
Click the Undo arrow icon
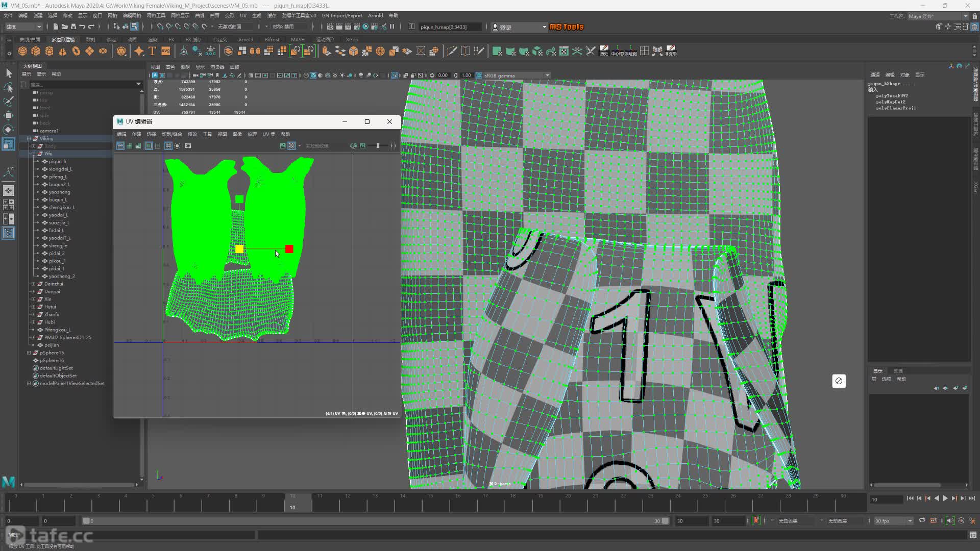pos(82,27)
